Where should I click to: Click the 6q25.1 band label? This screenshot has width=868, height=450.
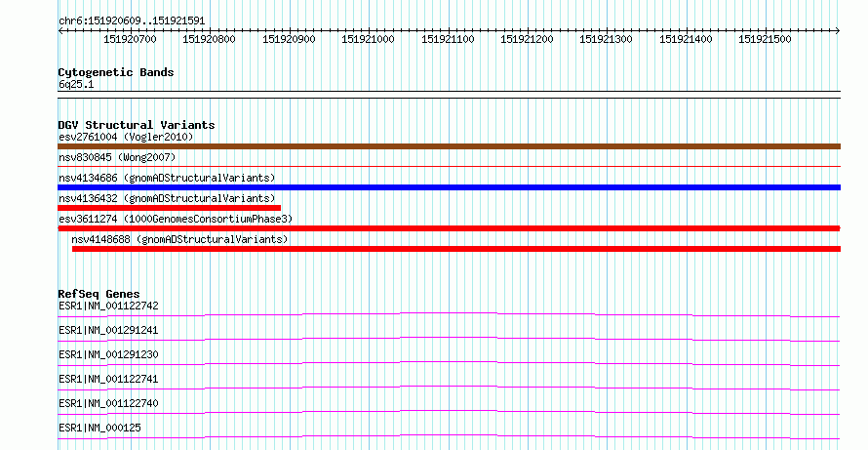coord(76,85)
